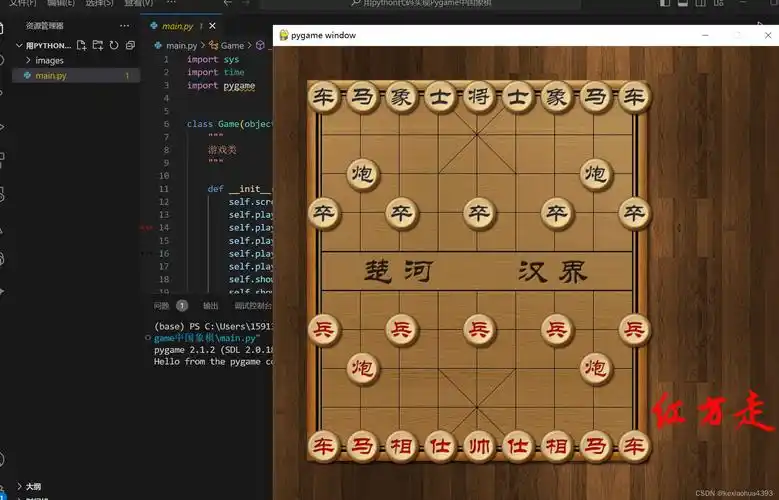Open main.py in the Explorer tree
The image size is (779, 500).
76,76
